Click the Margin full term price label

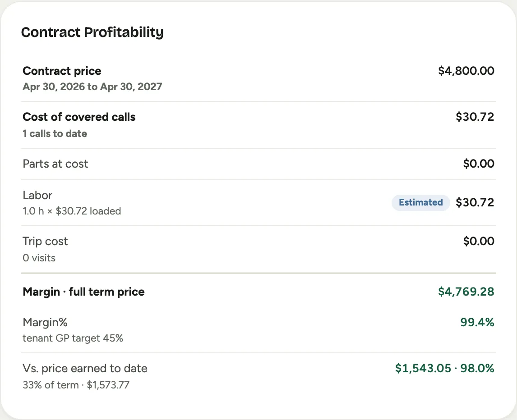[84, 292]
